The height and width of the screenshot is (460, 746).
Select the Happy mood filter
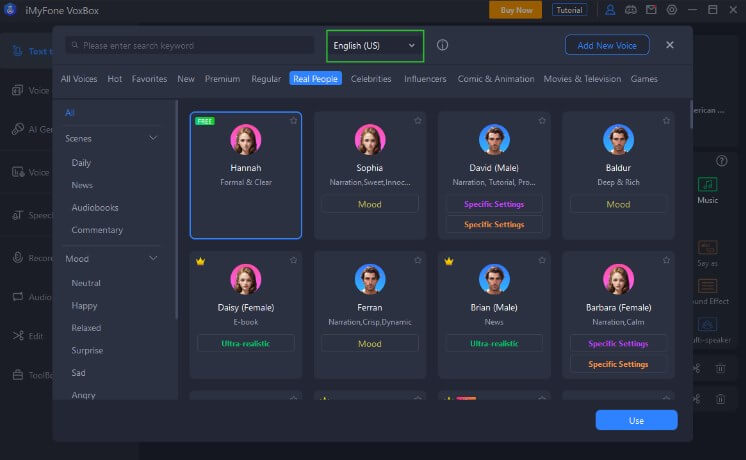coord(84,305)
